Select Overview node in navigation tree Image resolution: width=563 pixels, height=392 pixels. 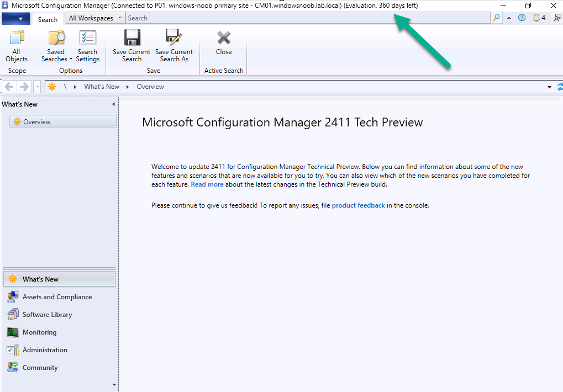point(63,121)
